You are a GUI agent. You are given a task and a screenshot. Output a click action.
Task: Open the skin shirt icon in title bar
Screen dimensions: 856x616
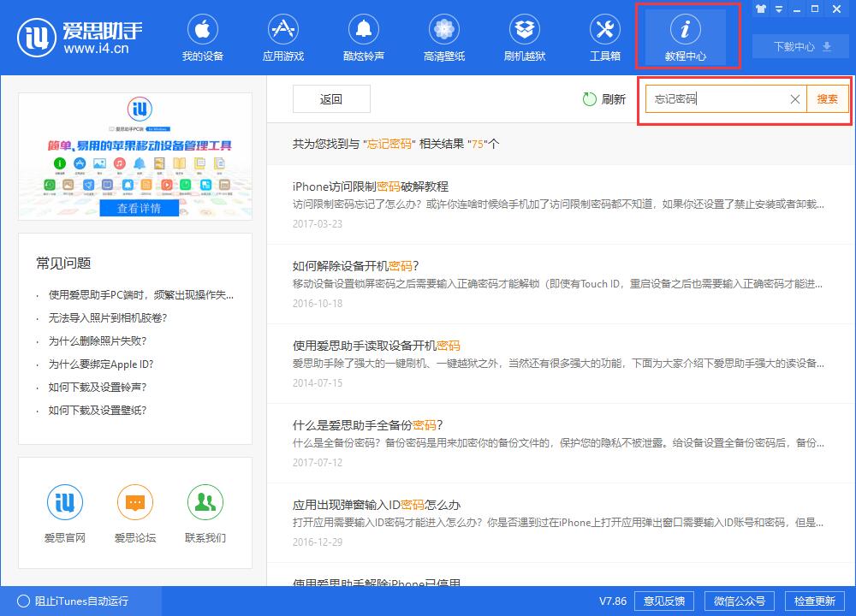click(760, 9)
